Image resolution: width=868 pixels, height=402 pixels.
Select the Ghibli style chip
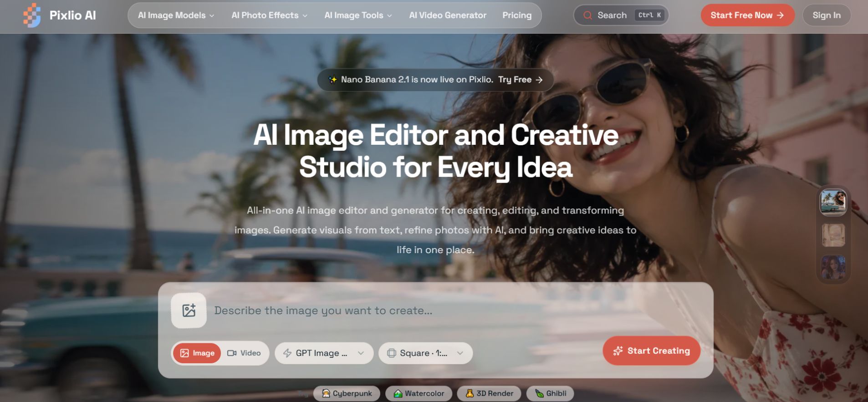(550, 393)
